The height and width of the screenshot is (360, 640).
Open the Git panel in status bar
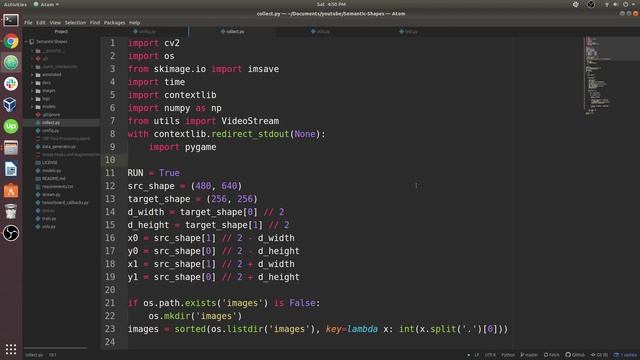599,355
